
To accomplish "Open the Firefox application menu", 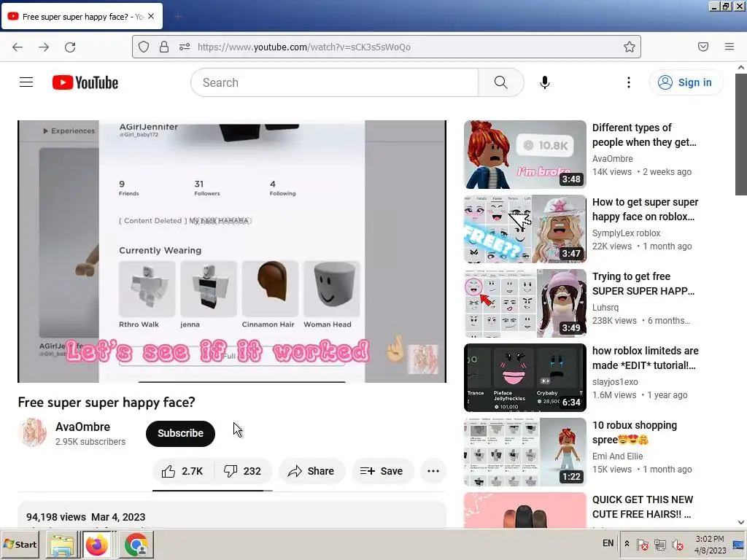I will [x=729, y=47].
